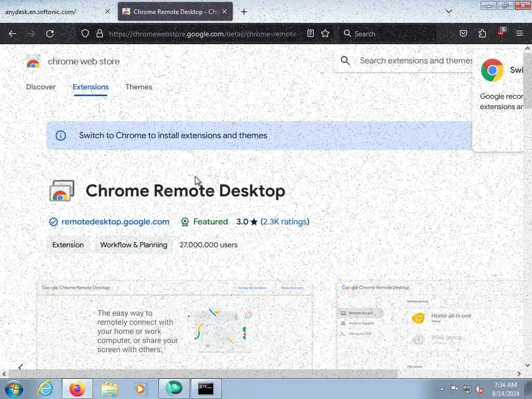Open the Firefox extensions puzzle icon

tap(482, 33)
